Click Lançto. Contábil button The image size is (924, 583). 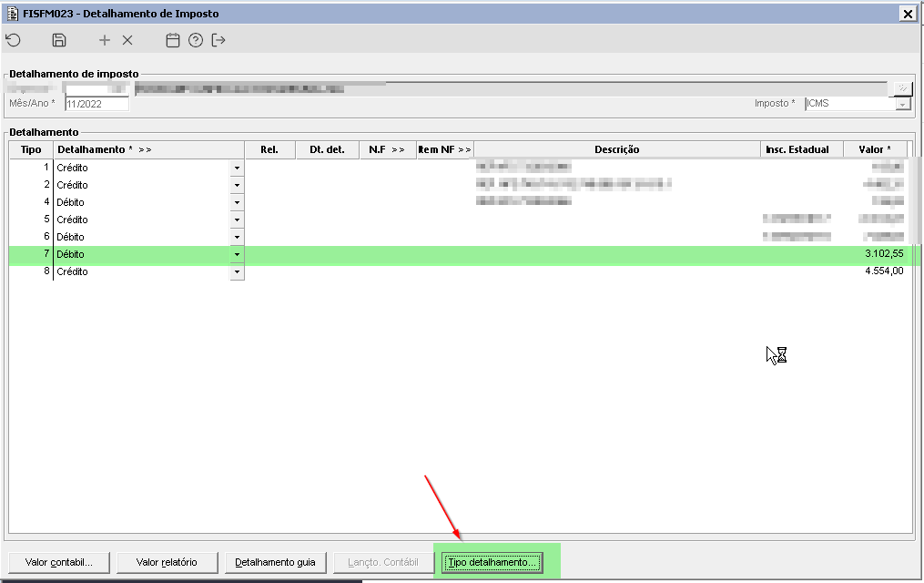pos(383,562)
